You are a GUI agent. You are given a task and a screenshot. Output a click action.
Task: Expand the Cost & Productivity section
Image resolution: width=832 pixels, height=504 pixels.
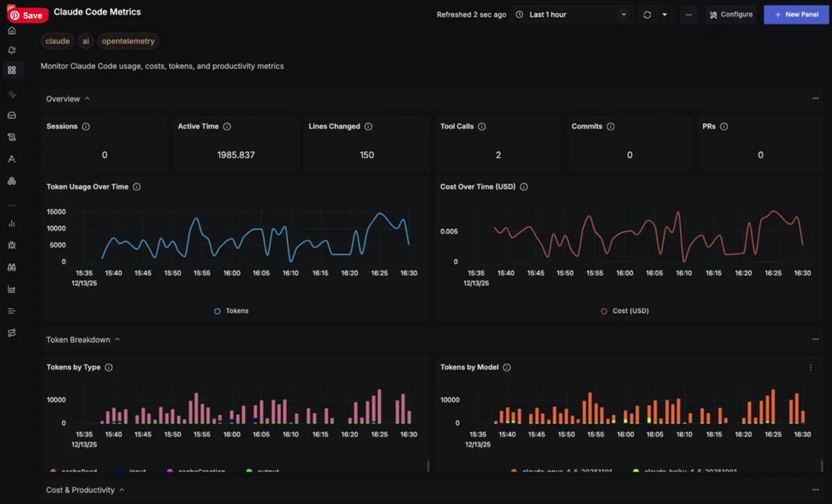coord(85,490)
